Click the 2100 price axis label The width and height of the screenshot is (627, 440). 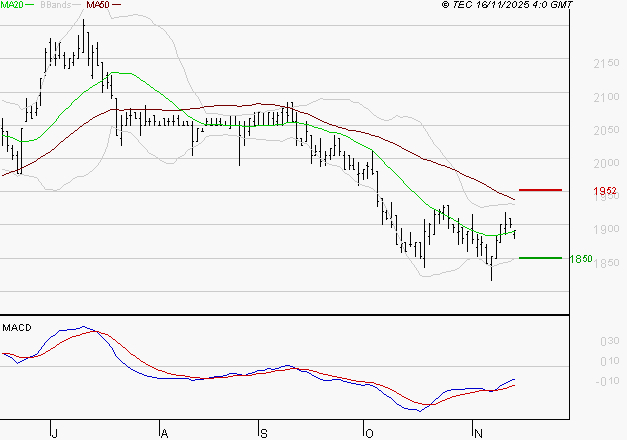click(606, 97)
